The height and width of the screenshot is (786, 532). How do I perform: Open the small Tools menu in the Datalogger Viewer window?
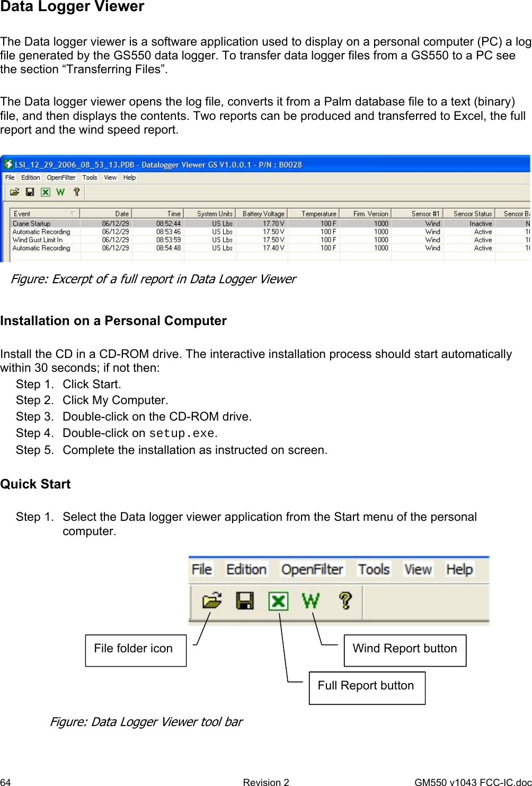click(90, 178)
